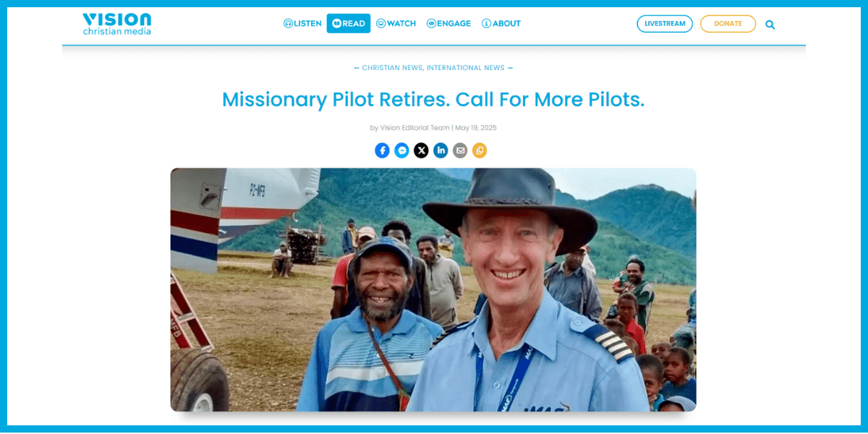The width and height of the screenshot is (868, 434).
Task: Open Vision Editorial Team author link
Action: pos(415,128)
